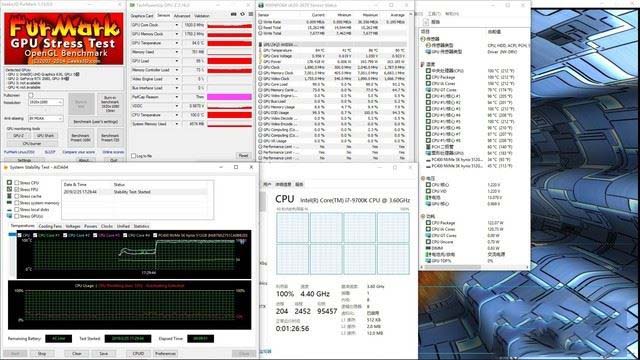Image resolution: width=640 pixels, height=360 pixels.
Task: Click the CPUID button in AIDA64
Action: [138, 353]
